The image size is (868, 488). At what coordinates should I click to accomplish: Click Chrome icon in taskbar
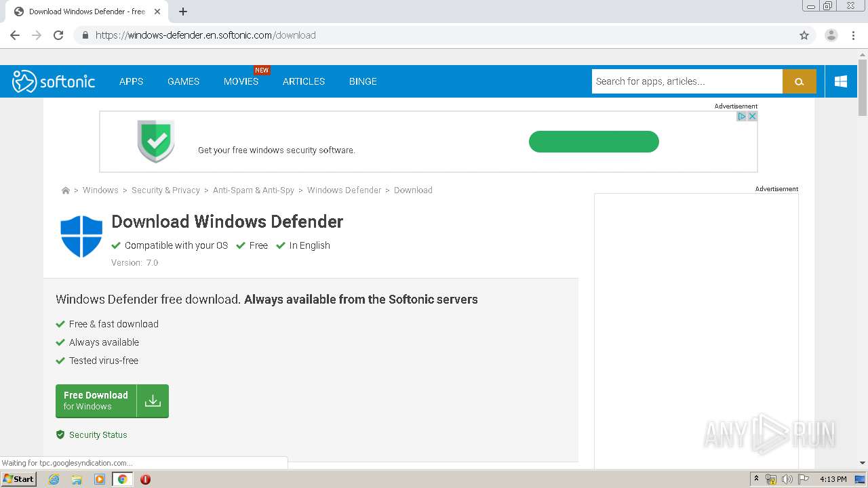(123, 479)
